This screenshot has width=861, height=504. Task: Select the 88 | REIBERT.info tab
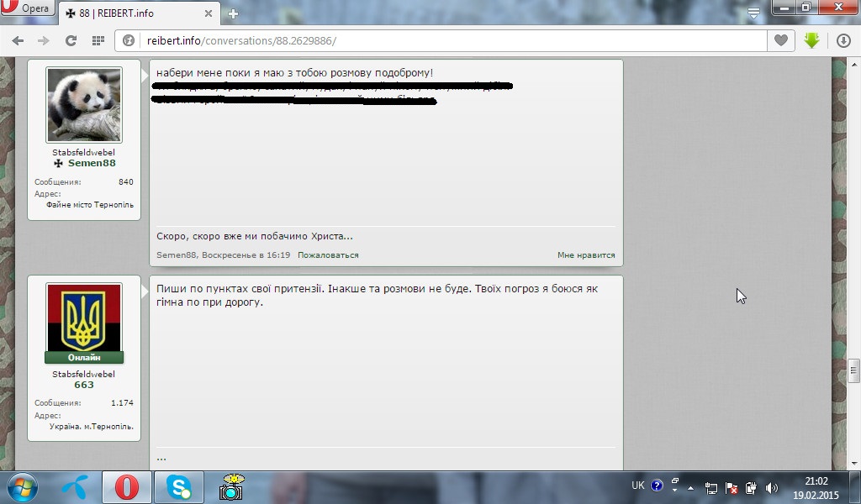tap(139, 13)
